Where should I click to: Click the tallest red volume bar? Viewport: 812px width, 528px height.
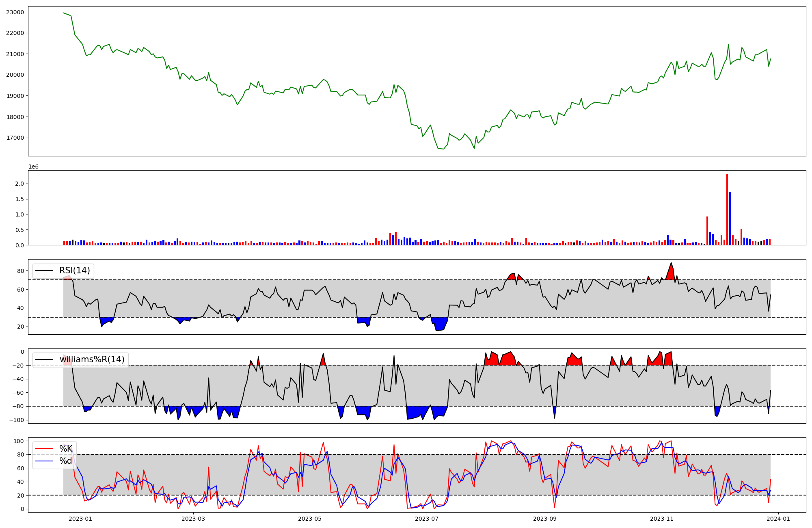[x=727, y=209]
